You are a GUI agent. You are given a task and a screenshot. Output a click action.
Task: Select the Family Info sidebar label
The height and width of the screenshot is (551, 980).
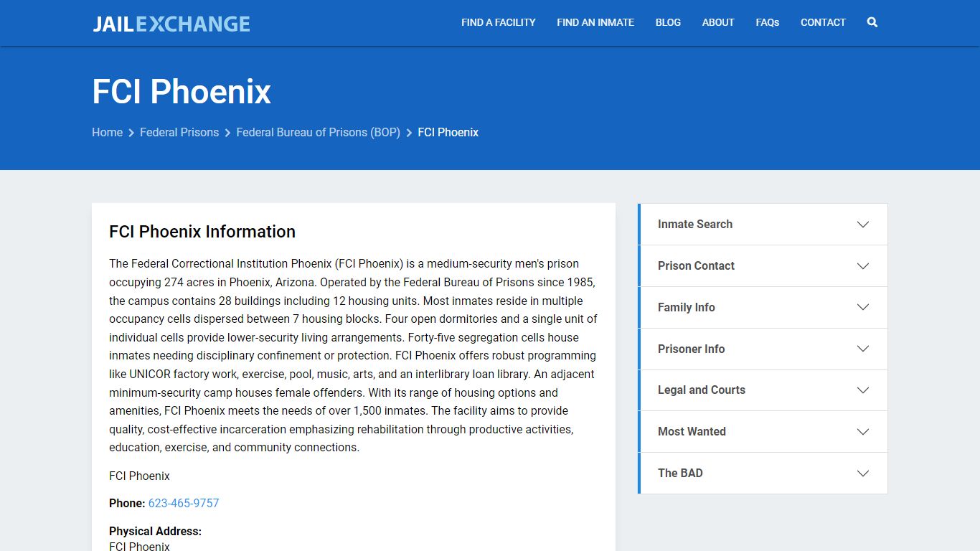(687, 307)
